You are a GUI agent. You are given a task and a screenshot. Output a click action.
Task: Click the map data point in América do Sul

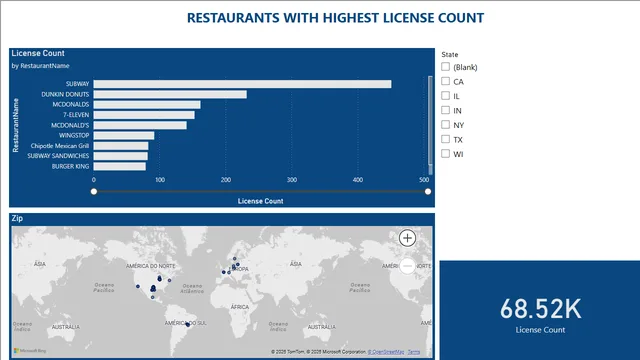click(x=188, y=325)
